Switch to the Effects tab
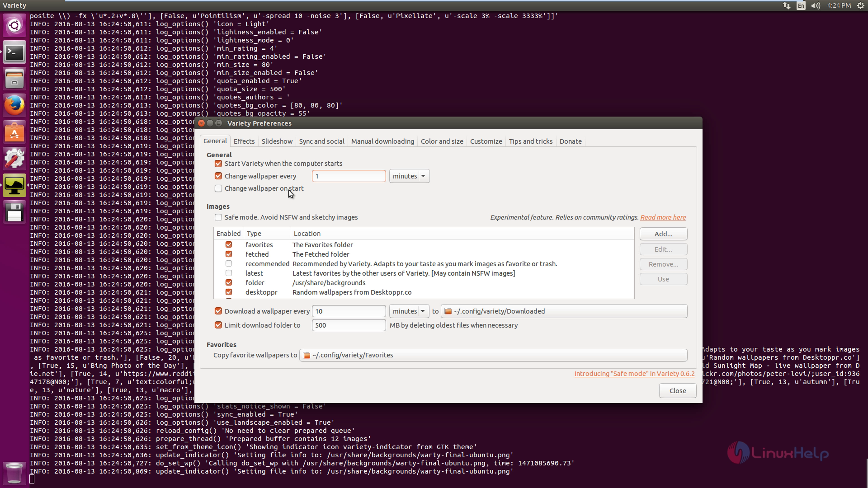Image resolution: width=868 pixels, height=488 pixels. point(244,141)
